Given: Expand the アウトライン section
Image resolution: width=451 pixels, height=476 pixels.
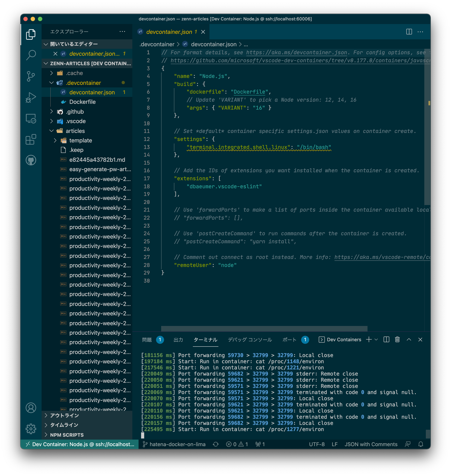Looking at the screenshot, I should [64, 416].
